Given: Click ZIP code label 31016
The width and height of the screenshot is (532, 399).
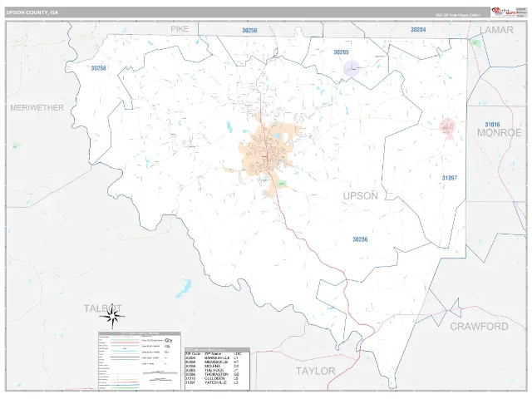Looking at the screenshot, I should 492,125.
